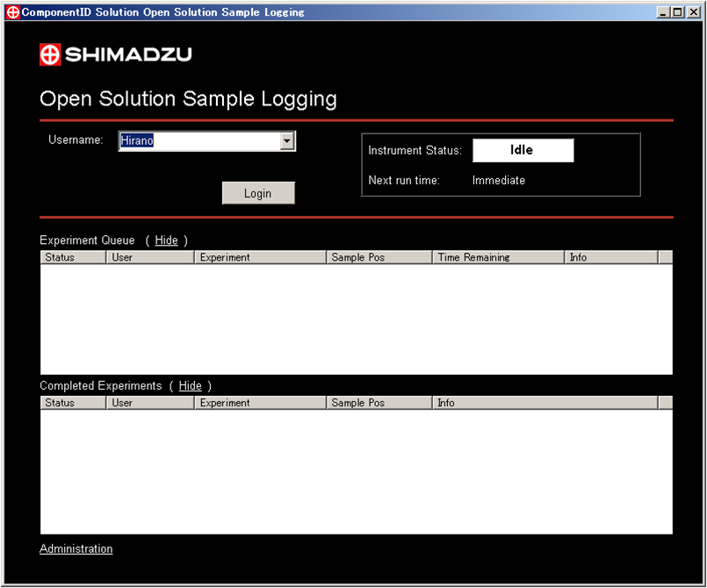This screenshot has height=588, width=707.
Task: Click the 'Immediate' next run time text
Action: 499,180
